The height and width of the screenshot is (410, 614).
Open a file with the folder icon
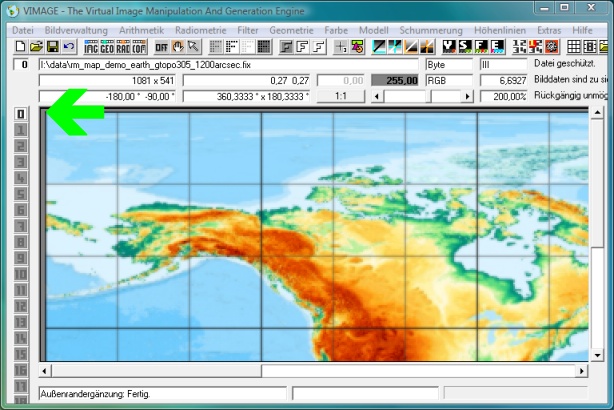click(36, 47)
